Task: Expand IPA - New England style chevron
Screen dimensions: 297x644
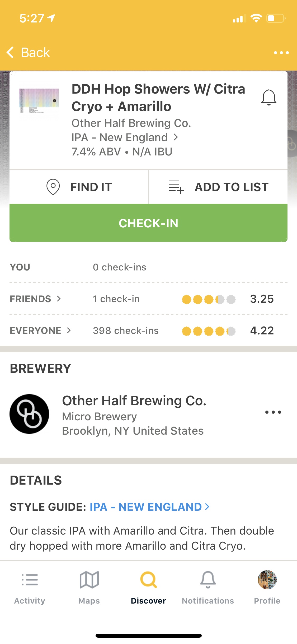Action: click(x=176, y=137)
